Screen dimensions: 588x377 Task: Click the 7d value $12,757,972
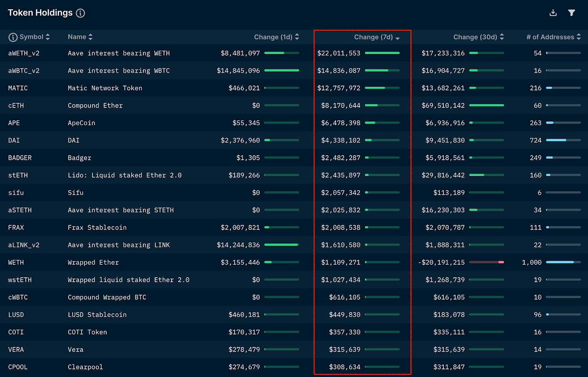[x=339, y=88]
